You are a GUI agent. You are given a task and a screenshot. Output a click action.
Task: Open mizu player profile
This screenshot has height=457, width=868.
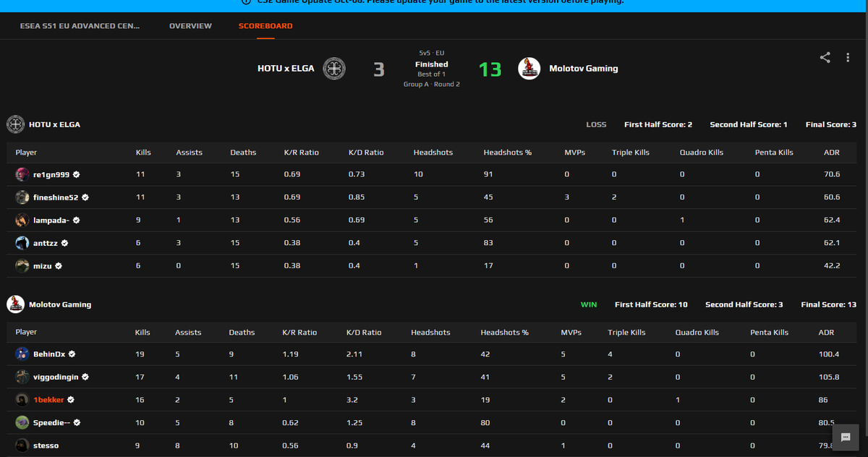tap(43, 266)
